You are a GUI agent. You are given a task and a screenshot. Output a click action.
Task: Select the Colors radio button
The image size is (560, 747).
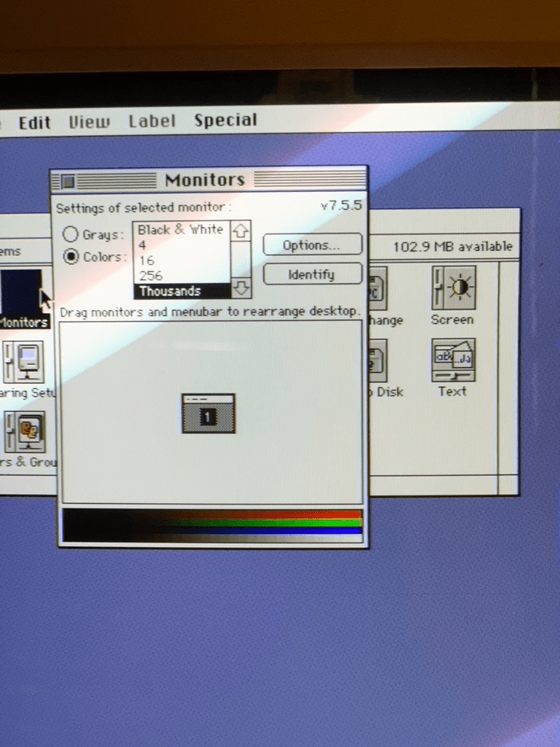71,257
